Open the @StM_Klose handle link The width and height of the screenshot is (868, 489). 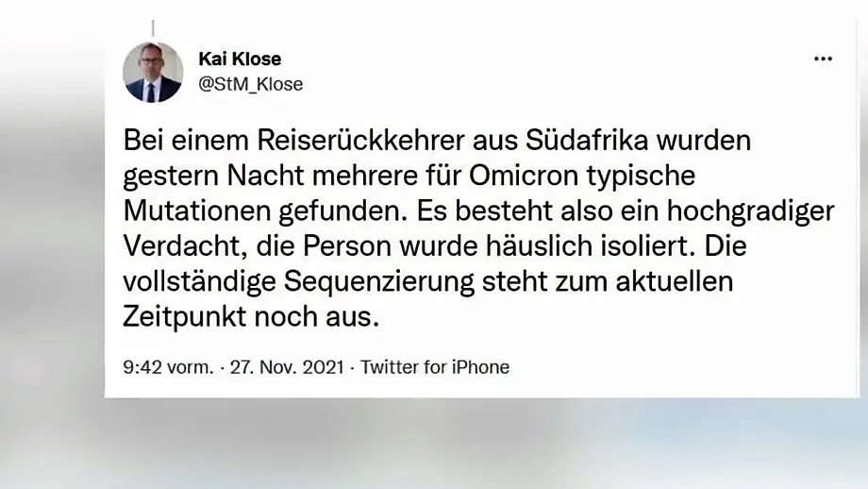pyautogui.click(x=251, y=84)
